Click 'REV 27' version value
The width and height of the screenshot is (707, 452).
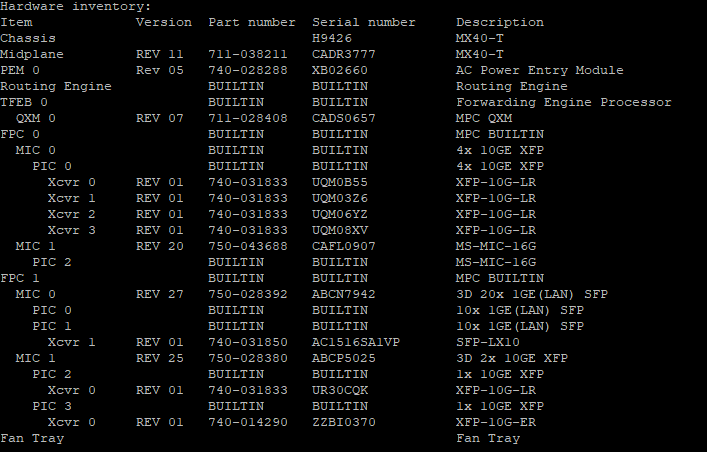(160, 295)
